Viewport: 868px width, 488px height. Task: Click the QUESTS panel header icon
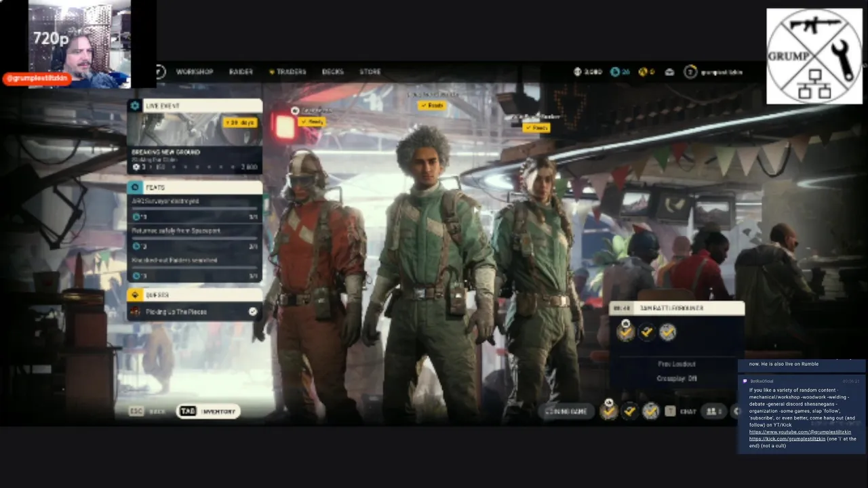tap(134, 295)
